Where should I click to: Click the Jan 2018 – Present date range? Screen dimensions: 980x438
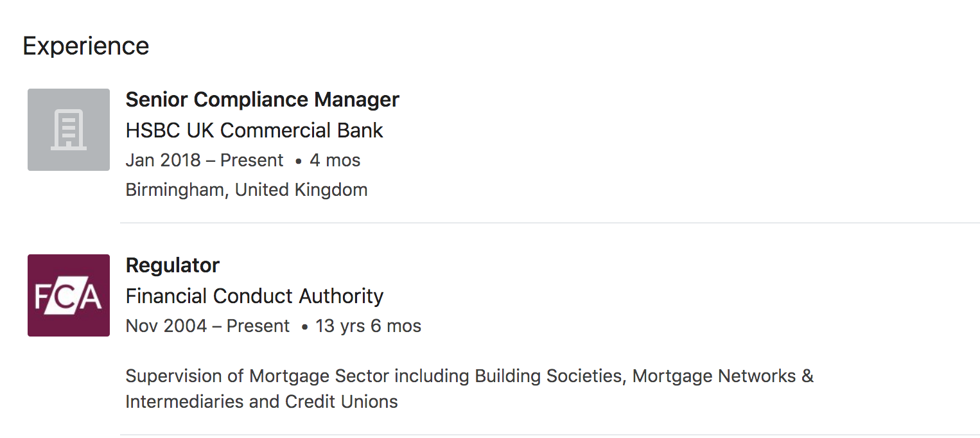click(205, 161)
